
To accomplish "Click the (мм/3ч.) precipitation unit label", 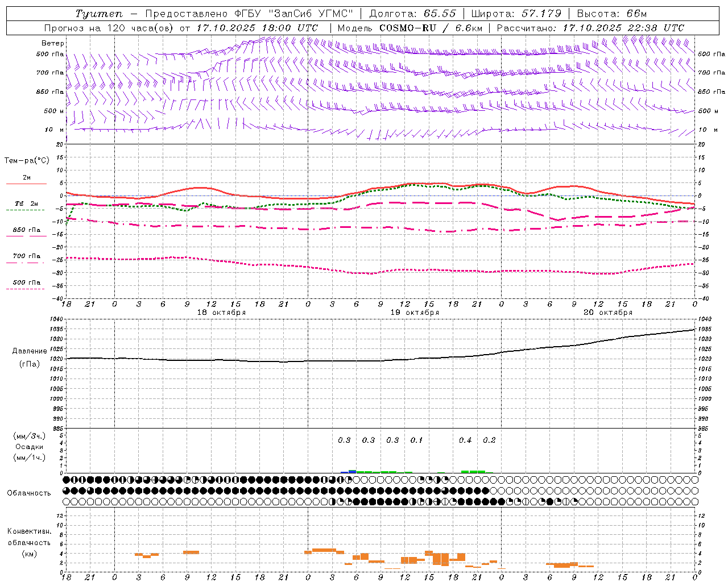I will [x=30, y=436].
